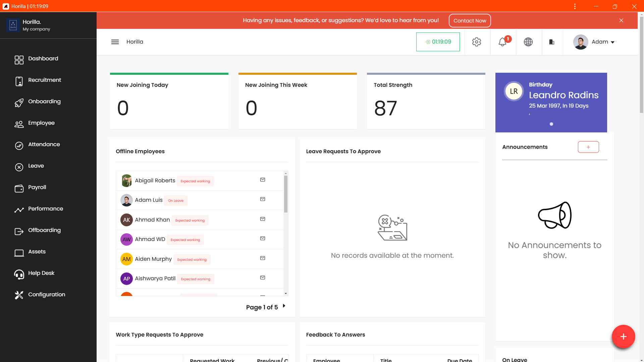644x362 pixels.
Task: Go to next page of offline employees
Action: click(284, 306)
